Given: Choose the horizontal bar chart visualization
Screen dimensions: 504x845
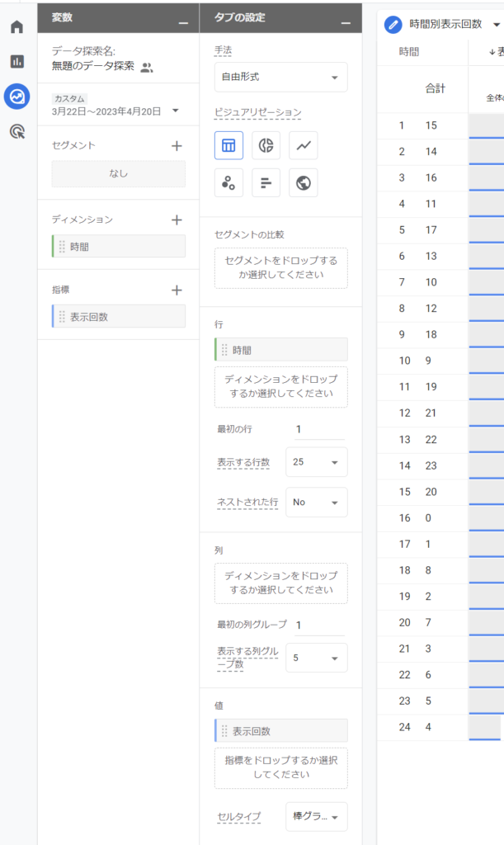Looking at the screenshot, I should tap(266, 183).
